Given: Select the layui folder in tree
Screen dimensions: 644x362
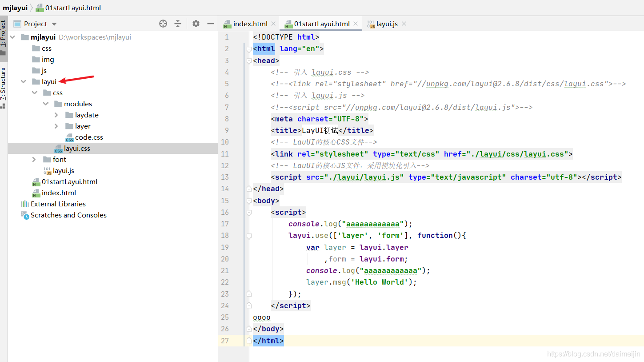Looking at the screenshot, I should click(x=49, y=82).
